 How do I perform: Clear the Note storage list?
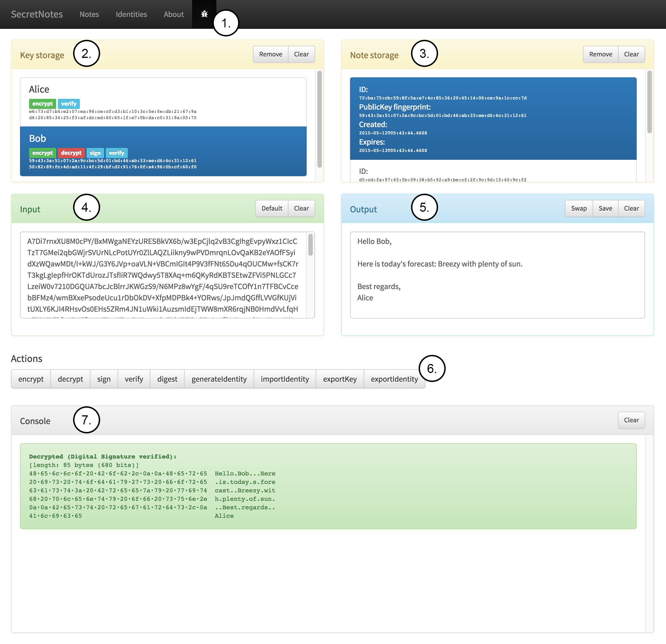631,54
